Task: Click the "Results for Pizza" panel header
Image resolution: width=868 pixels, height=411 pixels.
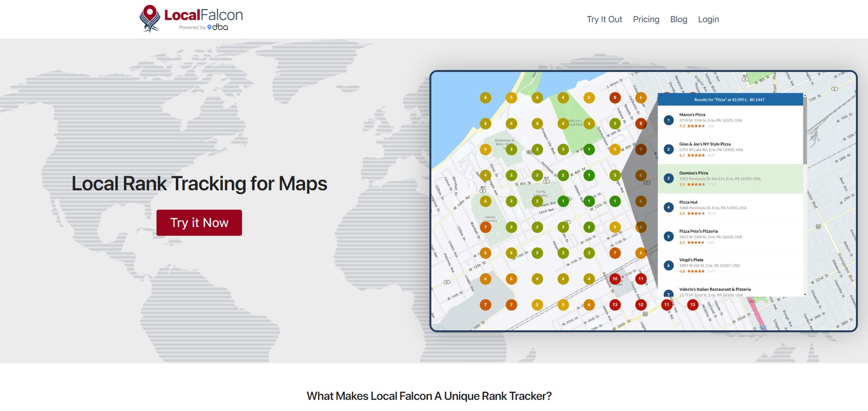Action: click(x=730, y=99)
